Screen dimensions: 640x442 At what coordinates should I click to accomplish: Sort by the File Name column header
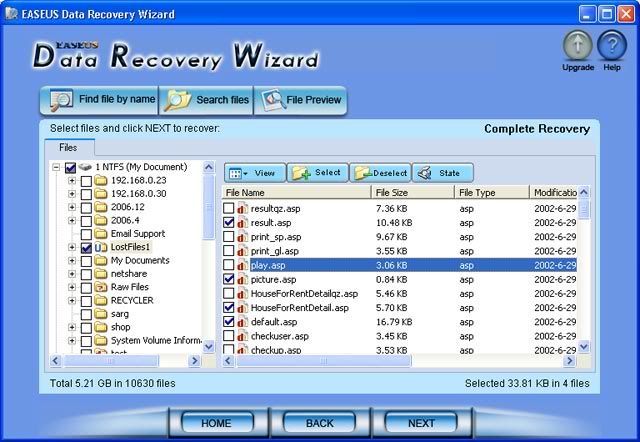pyautogui.click(x=296, y=193)
